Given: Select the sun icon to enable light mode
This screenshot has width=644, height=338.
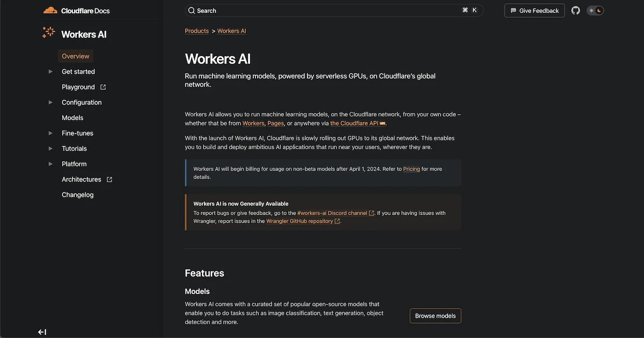Looking at the screenshot, I should (x=591, y=10).
